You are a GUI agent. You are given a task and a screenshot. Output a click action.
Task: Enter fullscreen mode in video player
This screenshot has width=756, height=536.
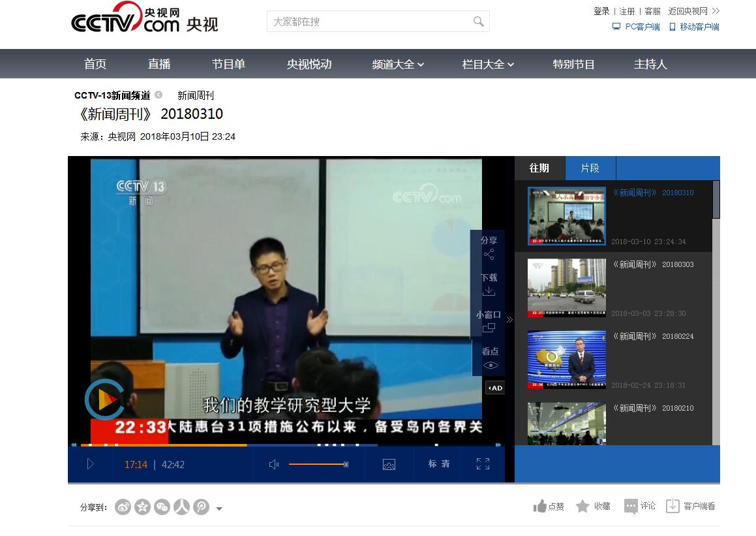[483, 464]
